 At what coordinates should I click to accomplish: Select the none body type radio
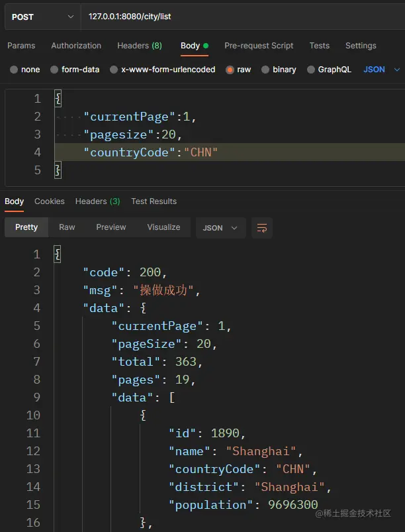pyautogui.click(x=14, y=70)
